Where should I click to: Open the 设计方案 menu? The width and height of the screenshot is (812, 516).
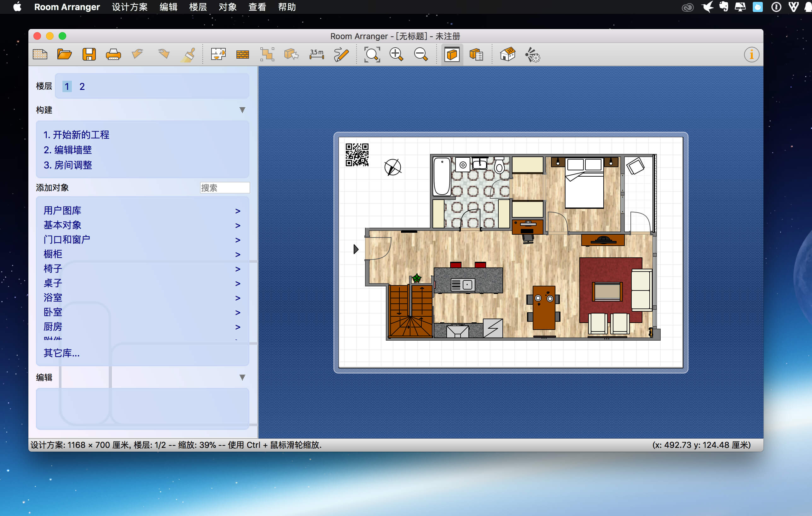pos(130,7)
